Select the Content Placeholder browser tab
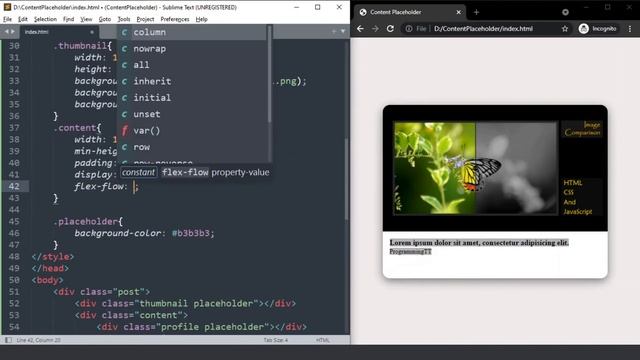This screenshot has width=640, height=360. pyautogui.click(x=409, y=12)
